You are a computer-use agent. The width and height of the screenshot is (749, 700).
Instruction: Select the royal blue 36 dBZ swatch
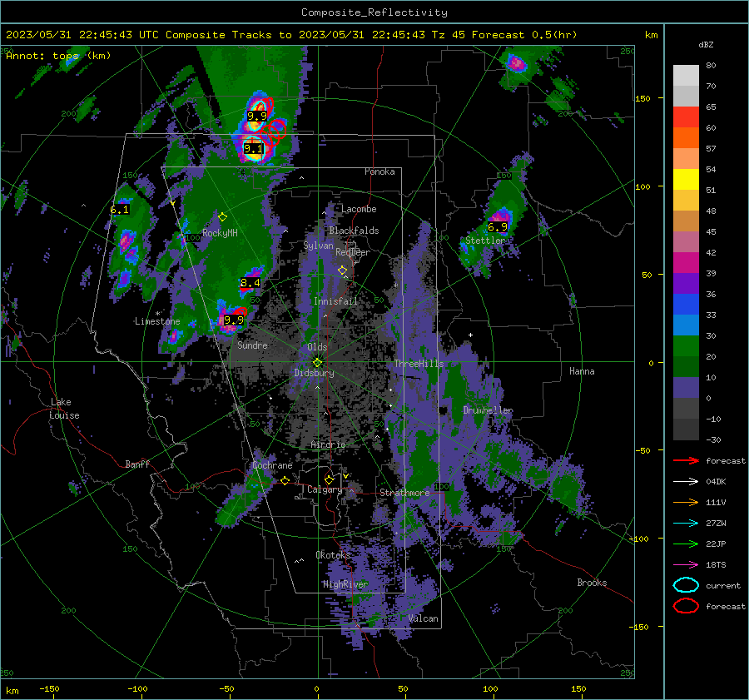pyautogui.click(x=686, y=304)
